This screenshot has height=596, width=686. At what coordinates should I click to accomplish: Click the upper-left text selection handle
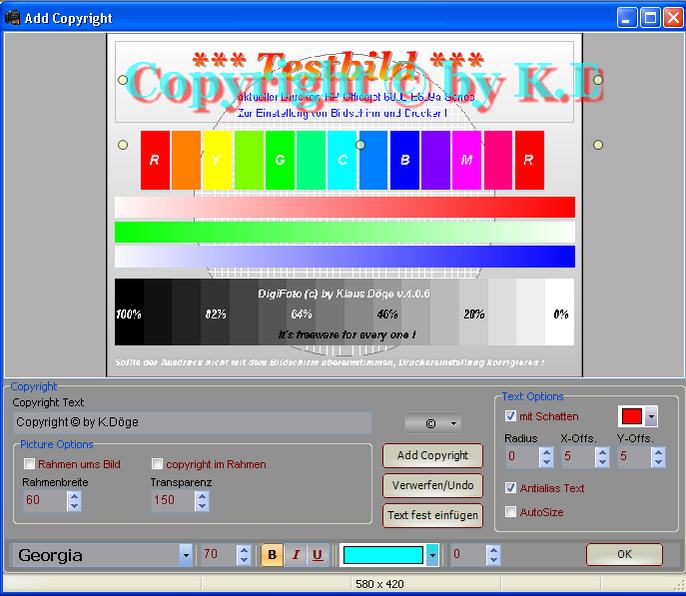[x=123, y=80]
